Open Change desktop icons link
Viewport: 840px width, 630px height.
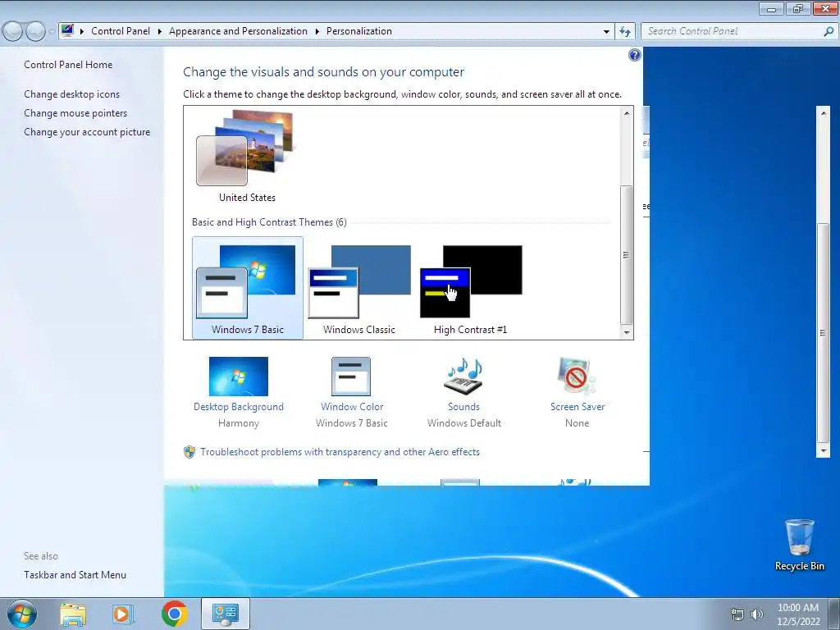pos(72,94)
